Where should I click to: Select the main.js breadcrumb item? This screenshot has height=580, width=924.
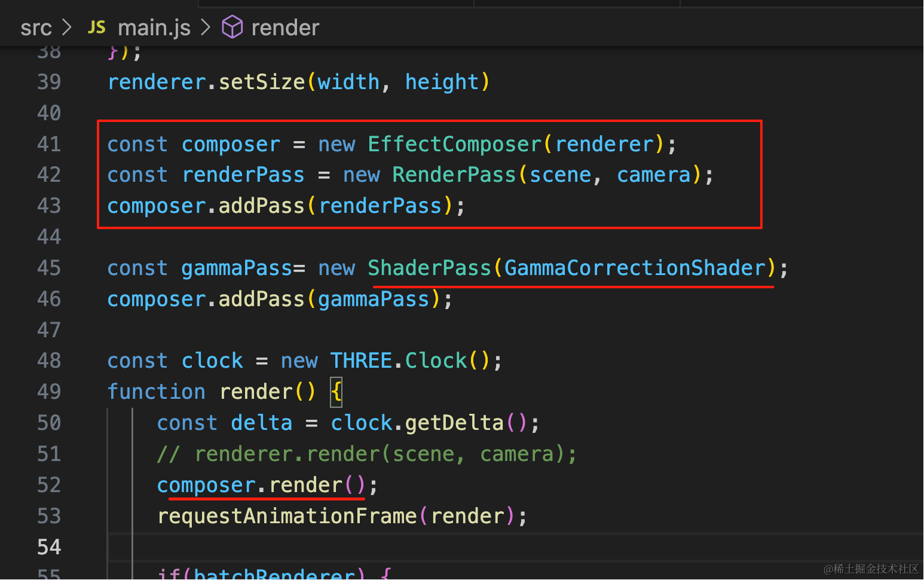154,28
